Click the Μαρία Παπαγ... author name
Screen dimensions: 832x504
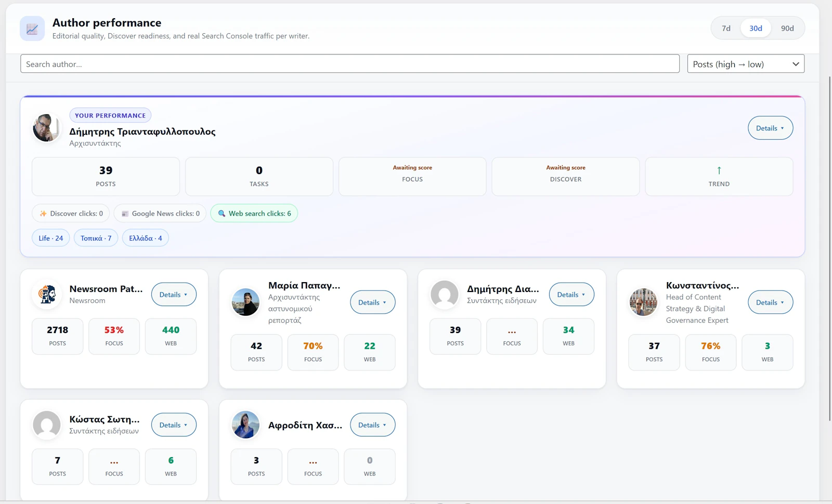pos(304,285)
